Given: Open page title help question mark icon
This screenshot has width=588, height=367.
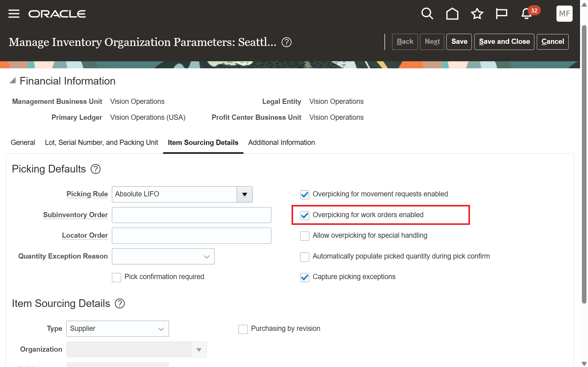Looking at the screenshot, I should pos(287,42).
